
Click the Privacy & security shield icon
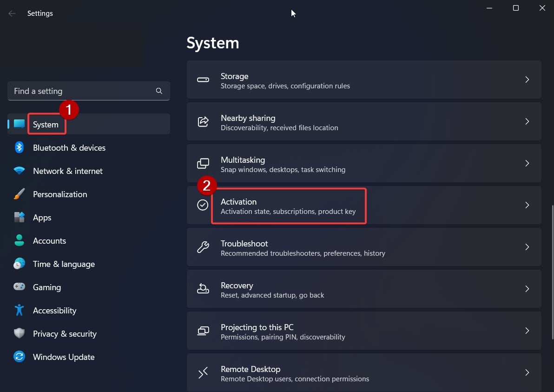pos(19,333)
